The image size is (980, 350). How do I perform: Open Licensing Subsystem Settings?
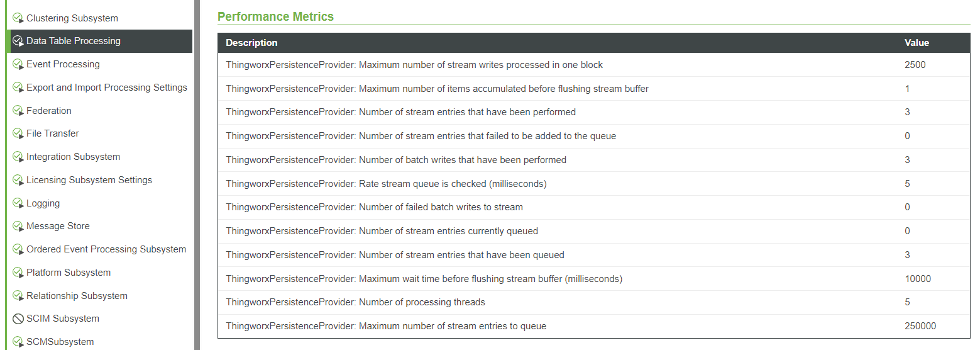point(89,180)
